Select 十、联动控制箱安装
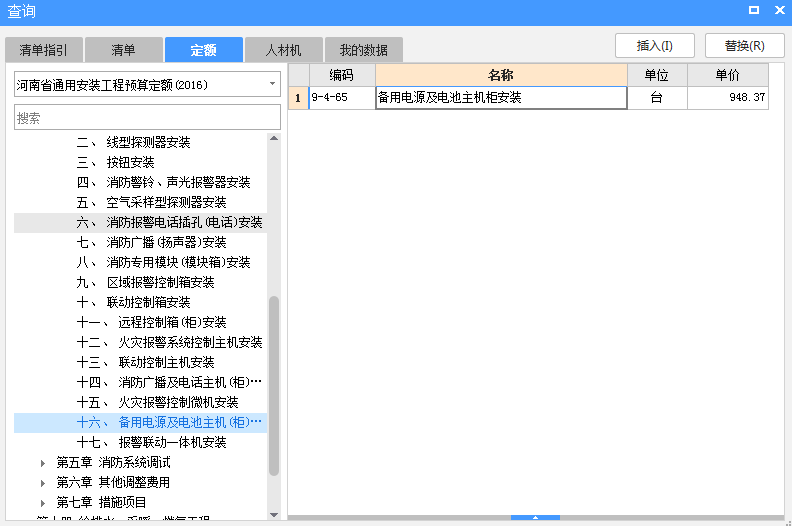 coord(133,303)
